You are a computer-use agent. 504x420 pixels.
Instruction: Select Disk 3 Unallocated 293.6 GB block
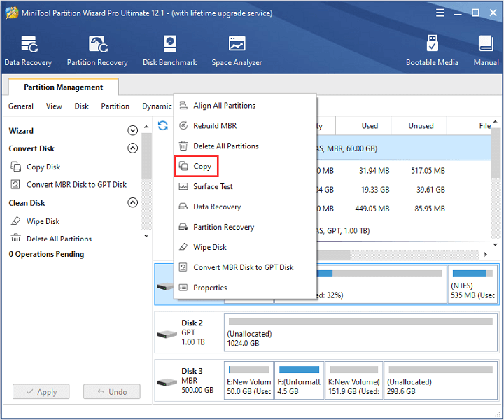(x=441, y=381)
